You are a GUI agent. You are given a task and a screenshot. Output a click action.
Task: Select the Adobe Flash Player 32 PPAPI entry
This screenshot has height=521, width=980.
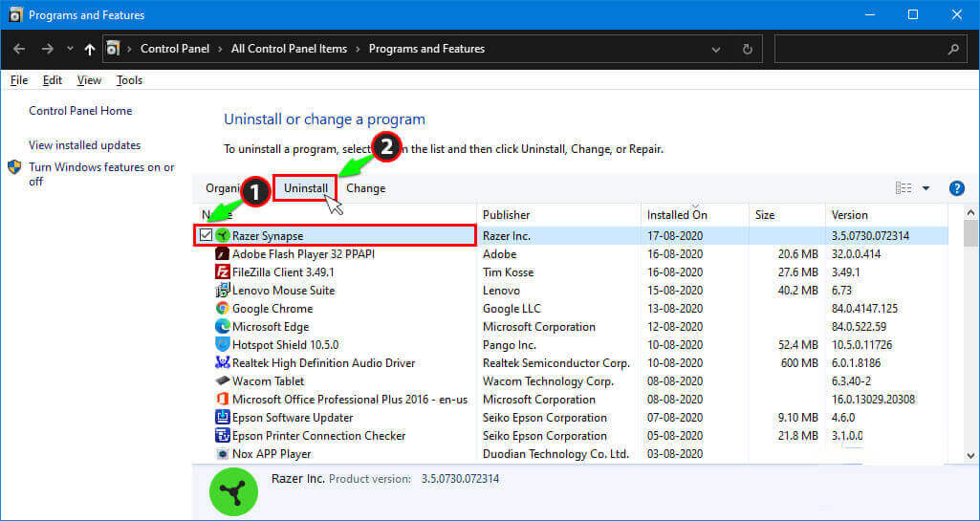point(304,254)
